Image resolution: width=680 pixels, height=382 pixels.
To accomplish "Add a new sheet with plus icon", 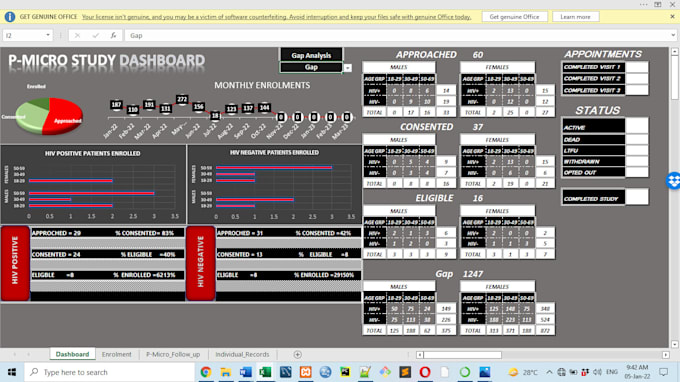I will coord(298,354).
